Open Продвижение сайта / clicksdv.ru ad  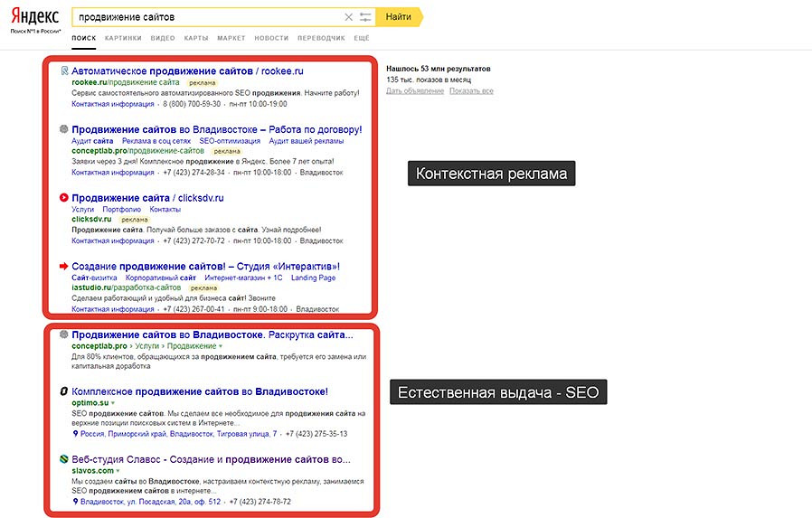point(147,198)
